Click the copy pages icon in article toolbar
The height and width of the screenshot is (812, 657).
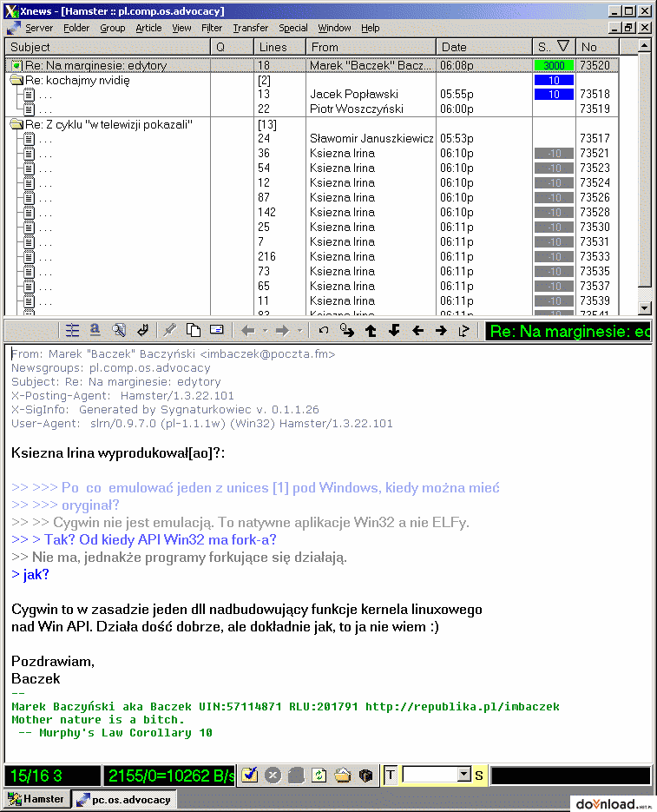coord(194,330)
